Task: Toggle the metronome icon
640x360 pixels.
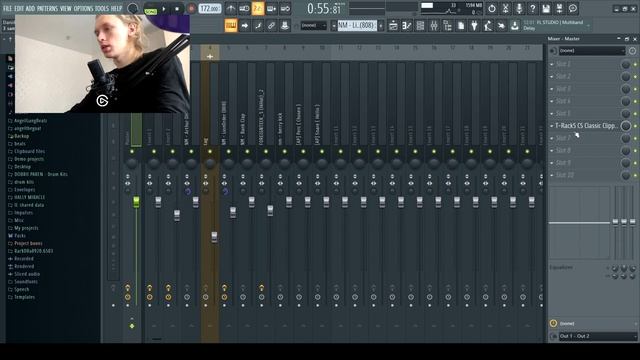Action: point(231,8)
